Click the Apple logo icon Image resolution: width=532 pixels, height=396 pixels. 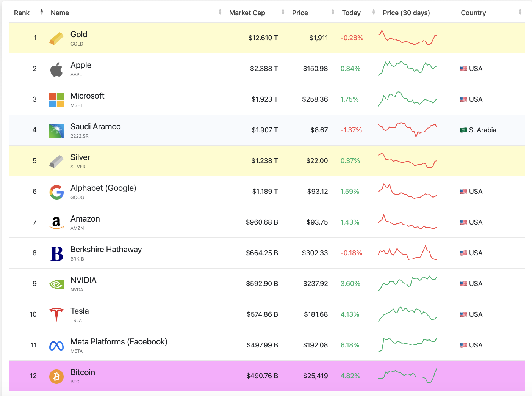pos(56,69)
